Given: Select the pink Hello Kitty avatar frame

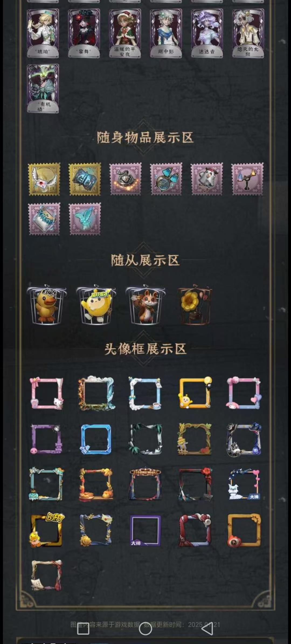Looking at the screenshot, I should pos(47,393).
